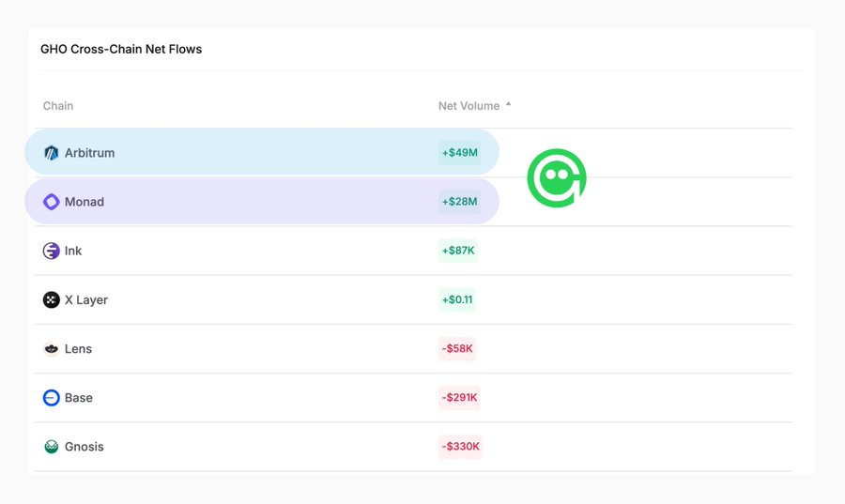Click the Gnosis chain logo icon

click(x=52, y=447)
